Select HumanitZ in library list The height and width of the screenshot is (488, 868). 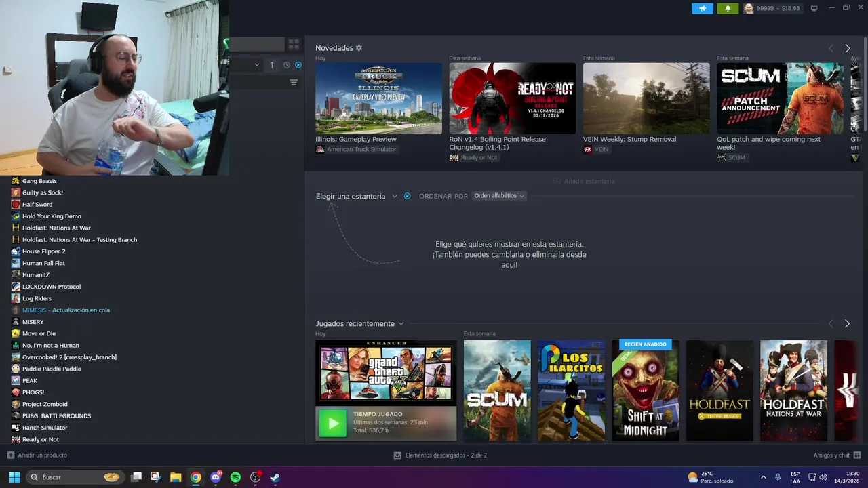36,275
